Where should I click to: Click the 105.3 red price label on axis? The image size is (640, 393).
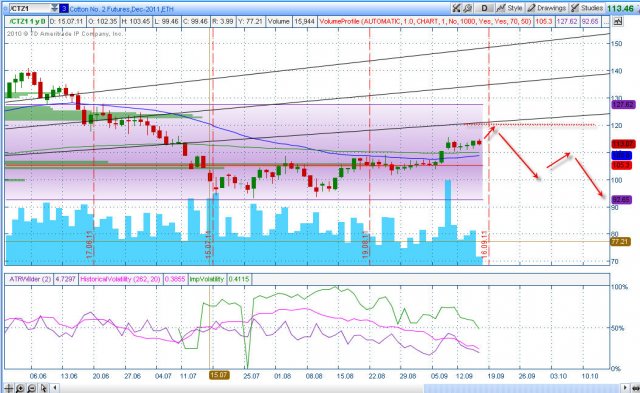[x=621, y=165]
